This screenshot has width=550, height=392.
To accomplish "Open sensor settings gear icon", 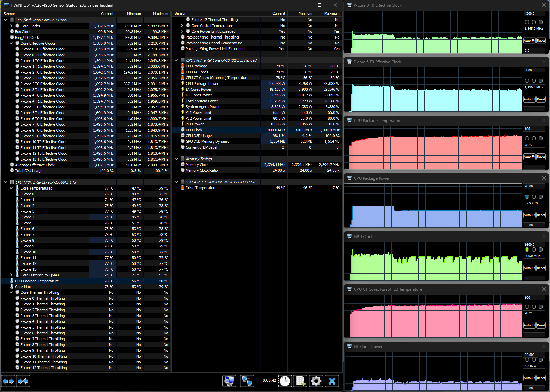I will click(x=316, y=381).
